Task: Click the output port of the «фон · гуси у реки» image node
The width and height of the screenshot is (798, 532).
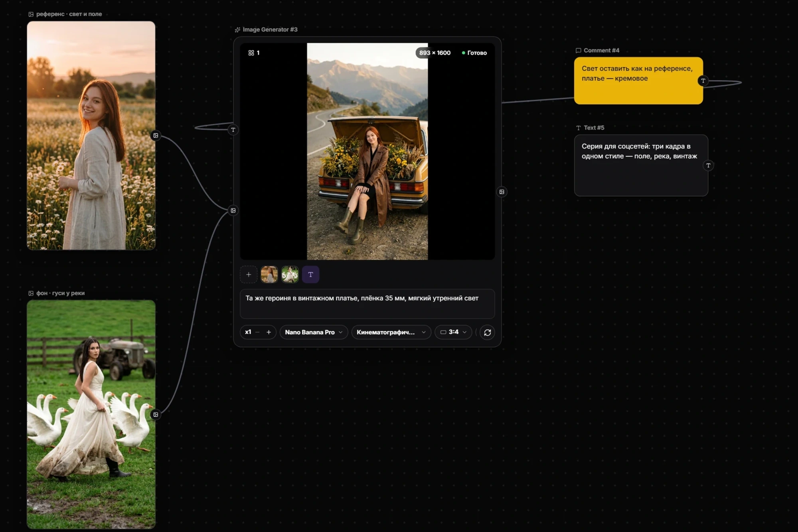Action: click(156, 415)
